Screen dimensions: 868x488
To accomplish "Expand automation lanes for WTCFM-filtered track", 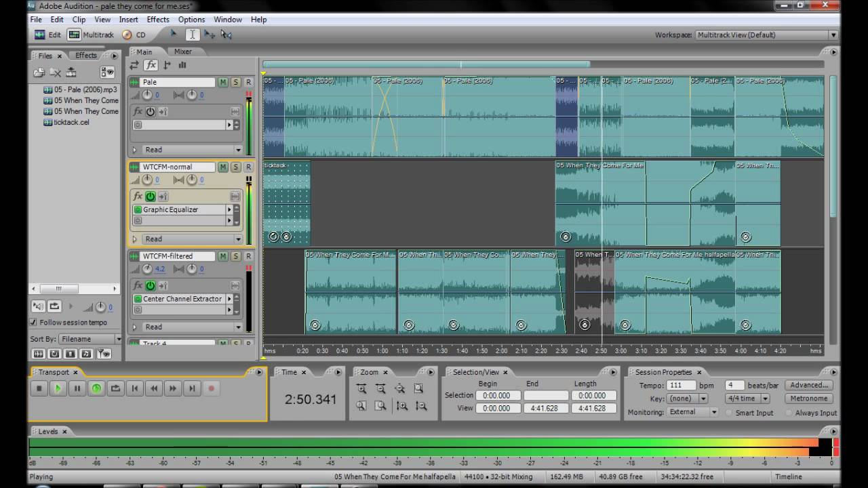I will pyautogui.click(x=134, y=327).
